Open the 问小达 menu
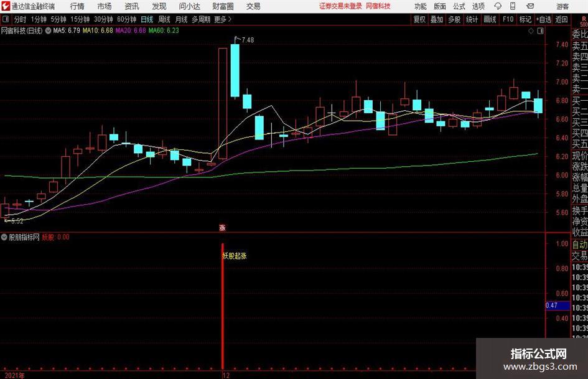The width and height of the screenshot is (588, 379). pos(189,6)
